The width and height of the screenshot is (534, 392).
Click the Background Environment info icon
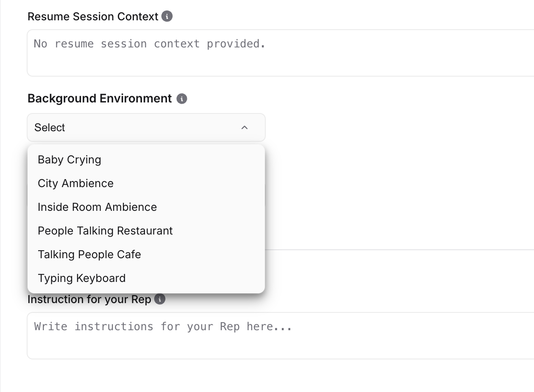[x=182, y=99]
